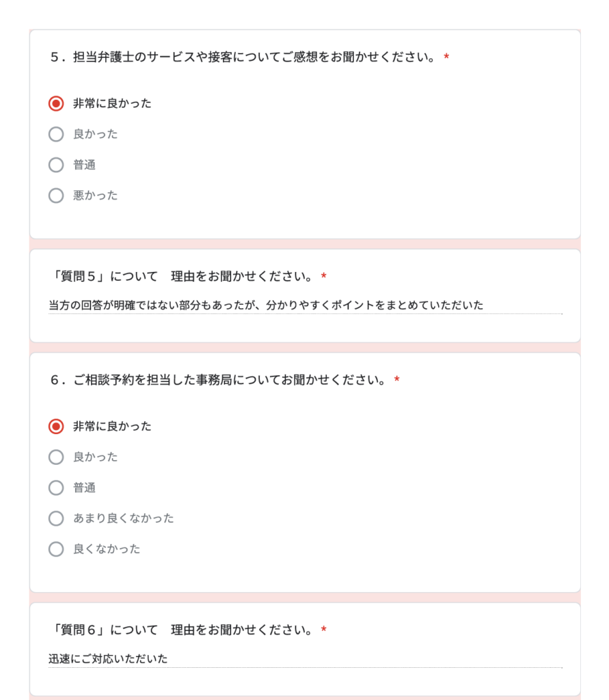Choose "良かった" under question 6
Viewport: 609px width, 700px height.
tap(56, 457)
